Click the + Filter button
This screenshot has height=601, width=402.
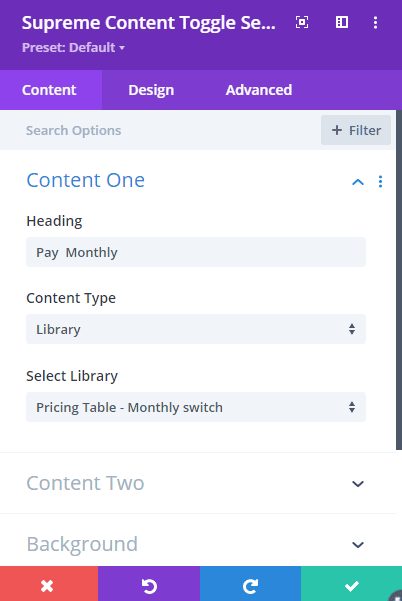[356, 130]
